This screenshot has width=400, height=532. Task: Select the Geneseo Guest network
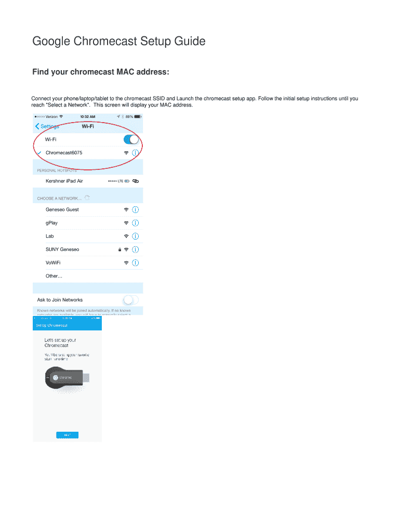62,210
